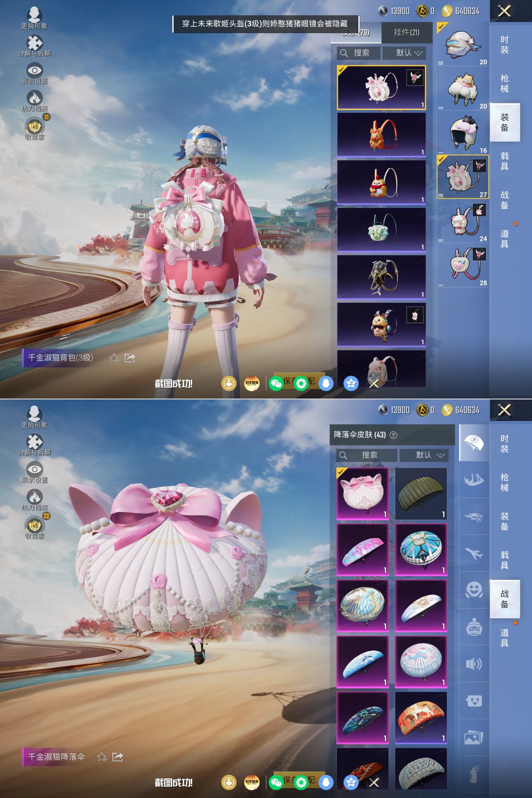Select the olive green default parachute skin
Screen dimensions: 532x798
pyautogui.click(x=421, y=494)
